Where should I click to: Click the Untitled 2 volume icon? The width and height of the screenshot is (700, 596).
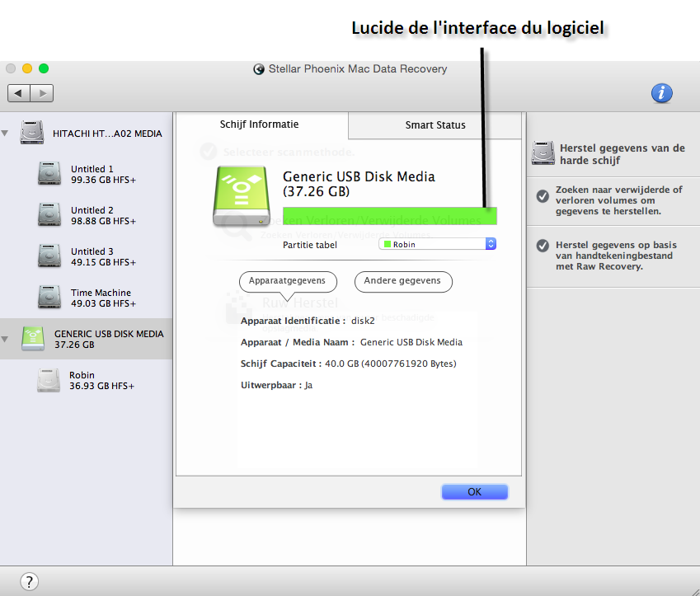coord(49,214)
